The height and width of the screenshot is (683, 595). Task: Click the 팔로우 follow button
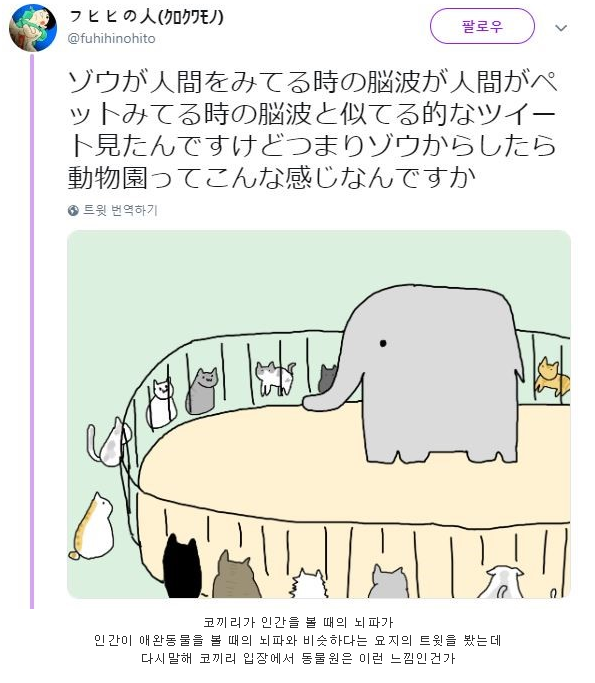pos(482,27)
